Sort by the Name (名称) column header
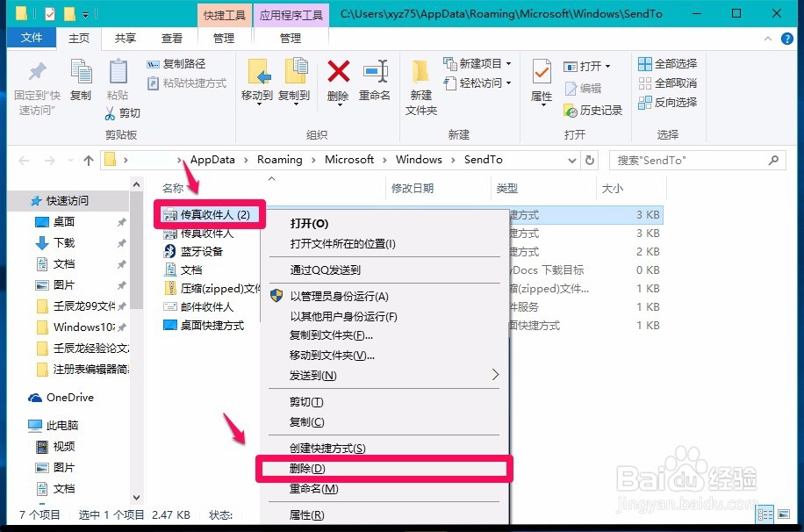Screen dimensions: 804x532 [x=173, y=188]
